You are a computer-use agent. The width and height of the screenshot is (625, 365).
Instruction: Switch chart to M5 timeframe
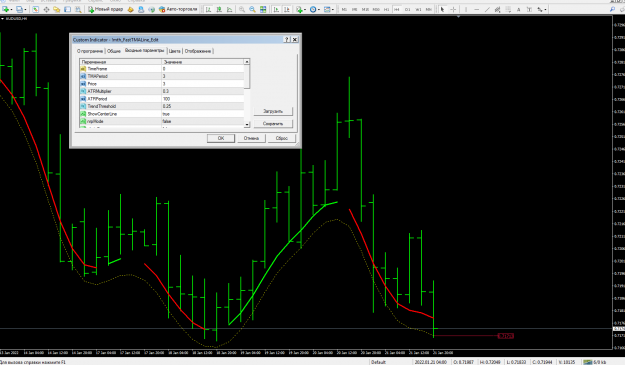coord(354,9)
